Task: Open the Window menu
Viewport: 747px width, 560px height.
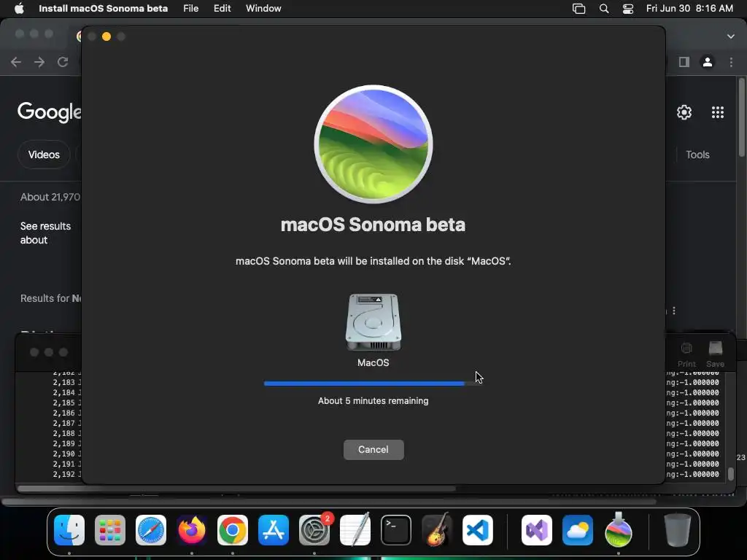Action: pyautogui.click(x=263, y=9)
